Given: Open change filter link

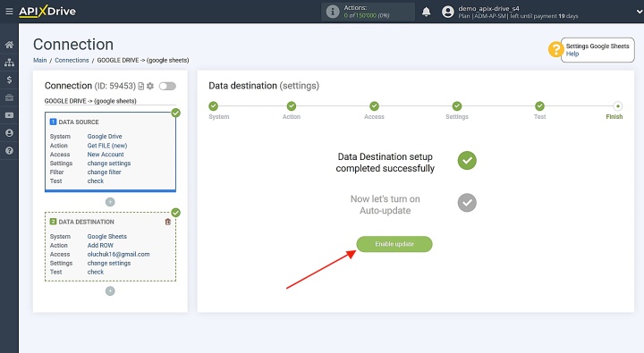Looking at the screenshot, I should 104,172.
